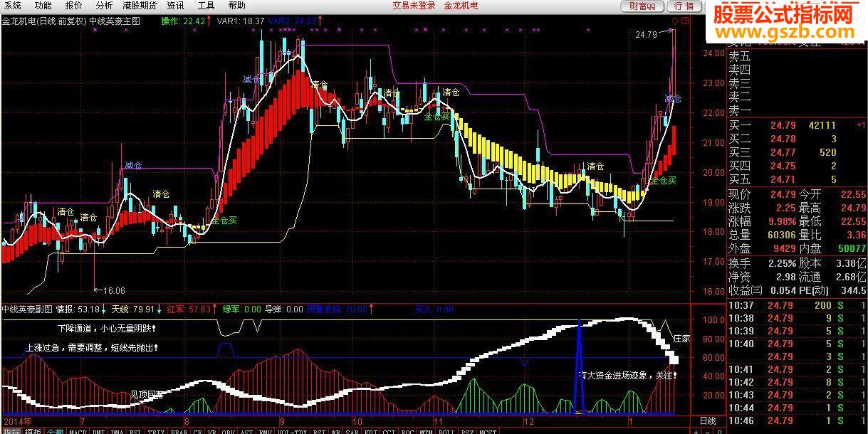Click the VAR1: 18.37 value
868x434 pixels.
point(241,21)
